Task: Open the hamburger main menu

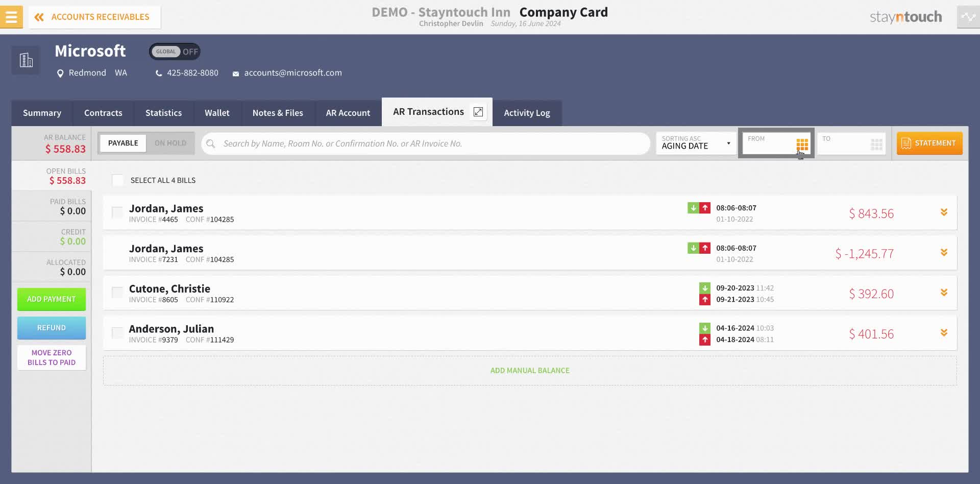Action: (11, 17)
